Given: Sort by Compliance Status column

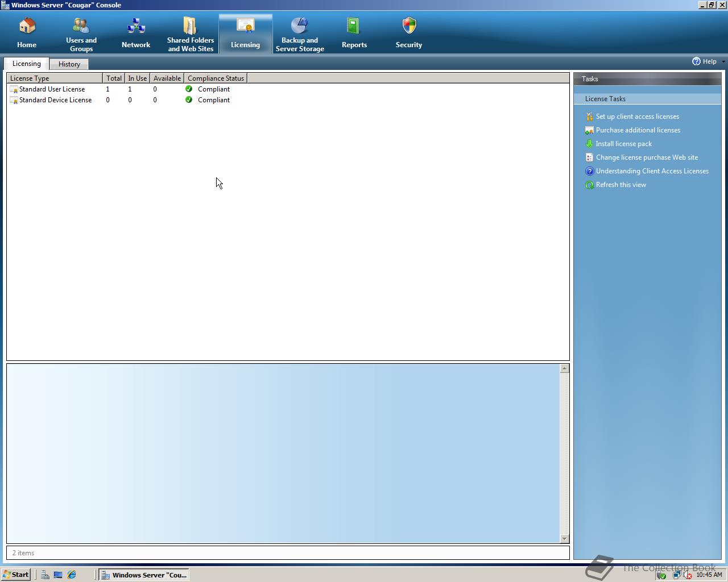Looking at the screenshot, I should point(216,78).
